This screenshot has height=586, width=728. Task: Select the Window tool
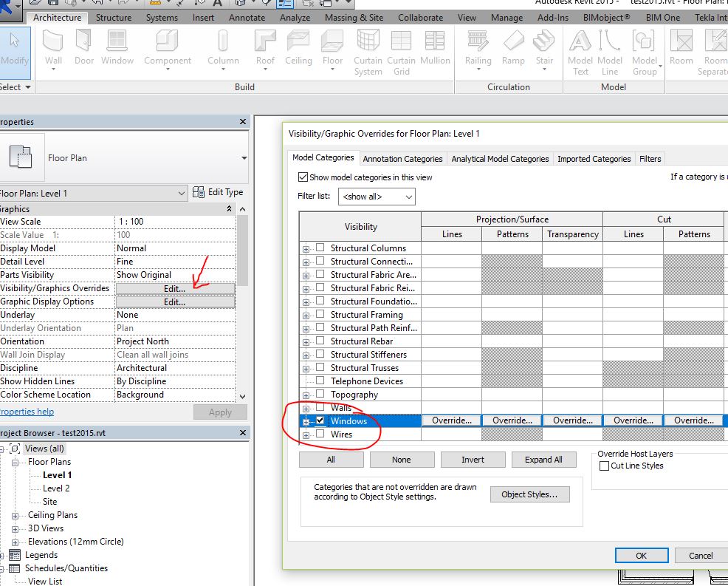tap(117, 48)
